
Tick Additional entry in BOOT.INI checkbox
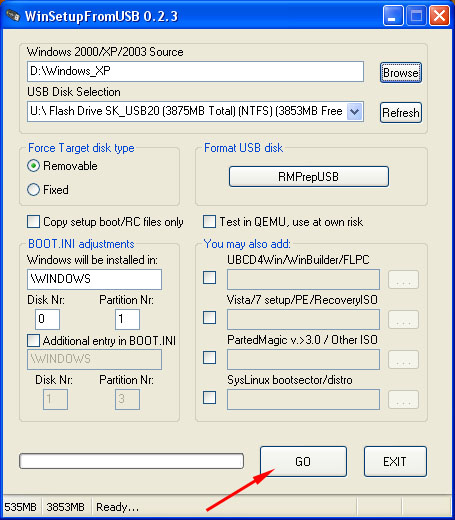click(33, 341)
